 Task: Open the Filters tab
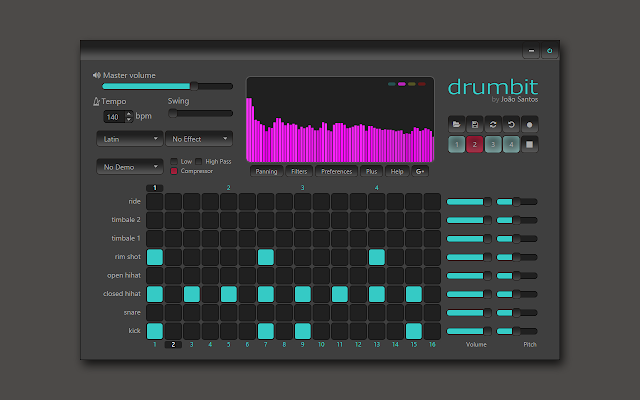click(299, 171)
